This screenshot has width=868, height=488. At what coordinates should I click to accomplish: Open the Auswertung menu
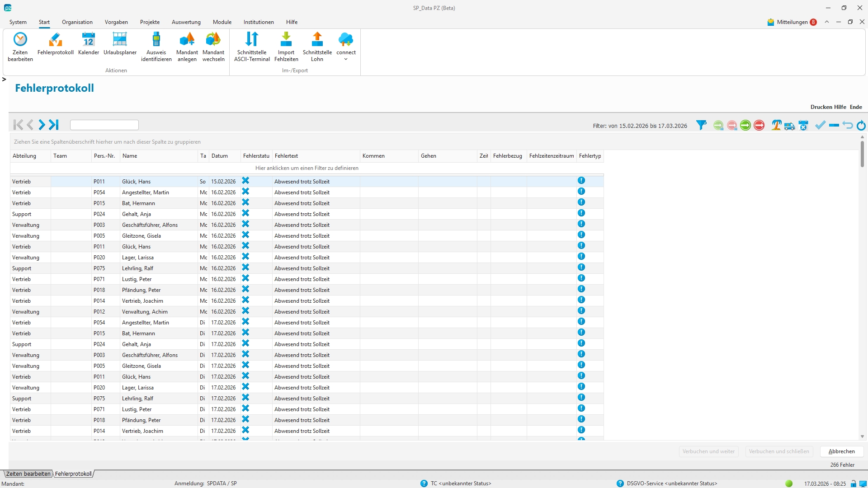coord(186,22)
